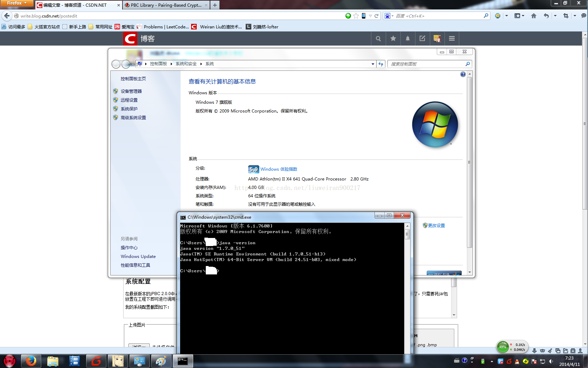Open 设备管理器 in Control Panel
The image size is (588, 368).
click(x=131, y=91)
